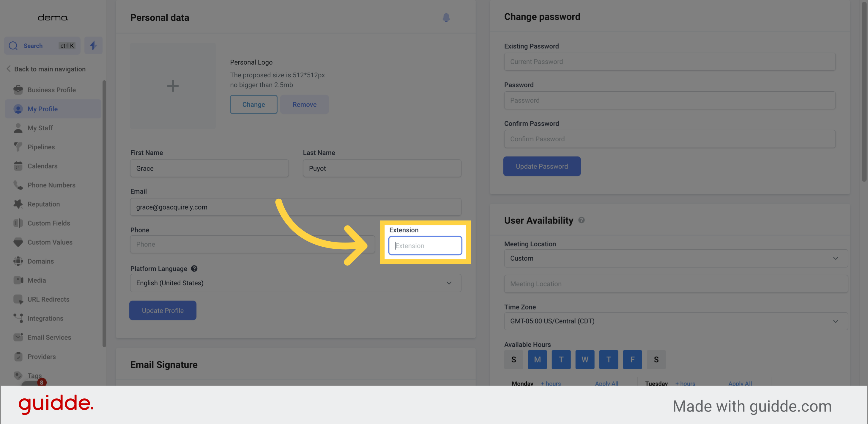Click the Update Profile button
This screenshot has height=424, width=868.
coord(163,310)
